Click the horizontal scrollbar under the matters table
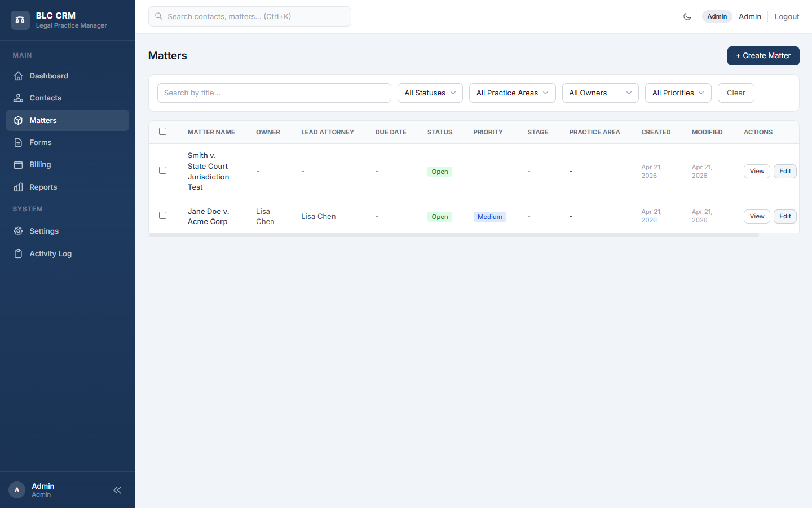The image size is (812, 508). click(x=454, y=235)
